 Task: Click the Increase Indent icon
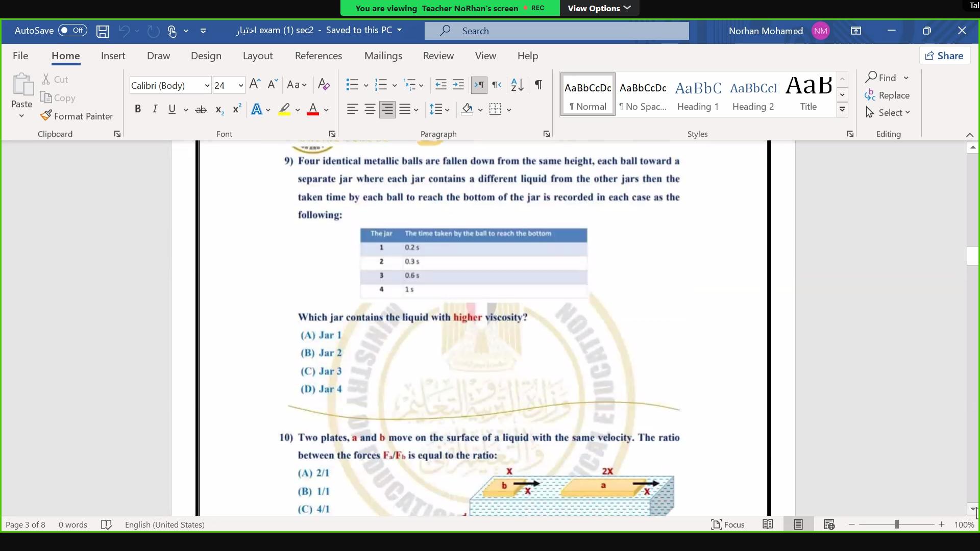(x=458, y=85)
